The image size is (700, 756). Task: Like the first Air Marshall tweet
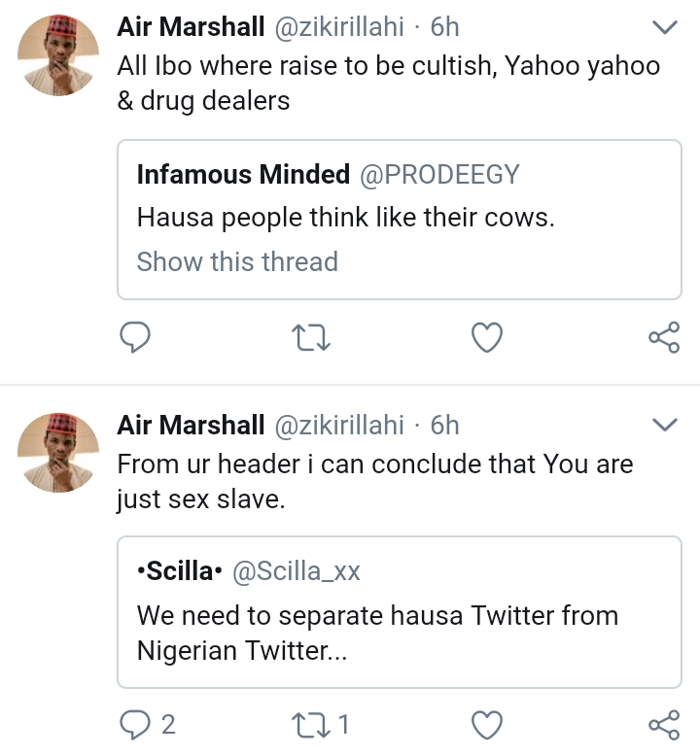coord(486,337)
